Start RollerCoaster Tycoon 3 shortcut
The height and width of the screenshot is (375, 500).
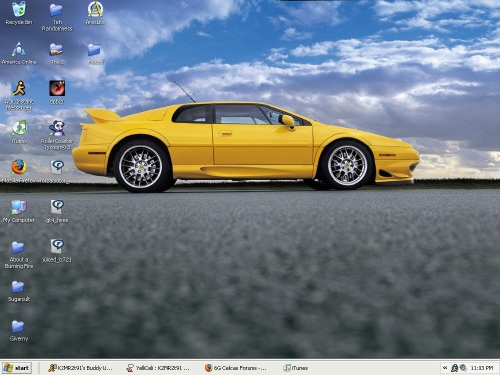[57, 135]
